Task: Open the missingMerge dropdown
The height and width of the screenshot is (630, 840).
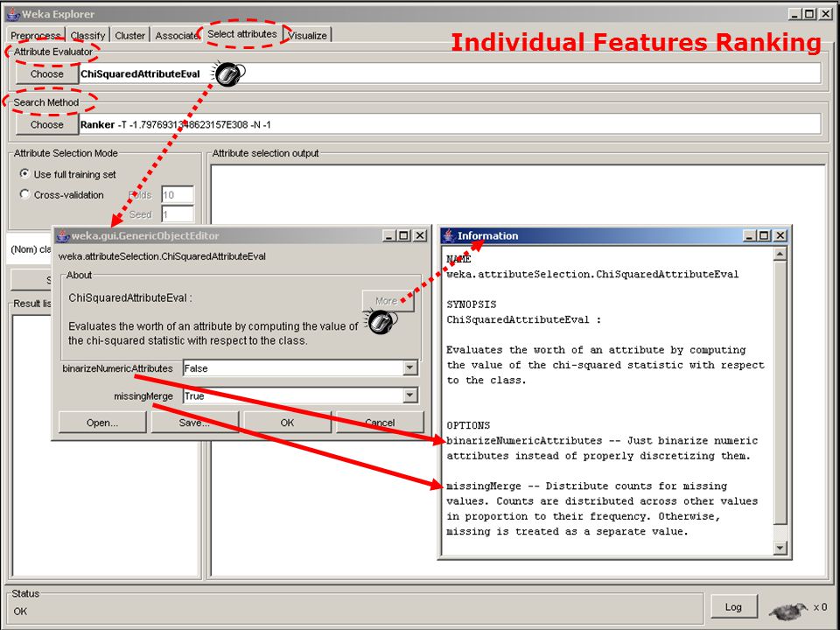Action: pyautogui.click(x=409, y=395)
